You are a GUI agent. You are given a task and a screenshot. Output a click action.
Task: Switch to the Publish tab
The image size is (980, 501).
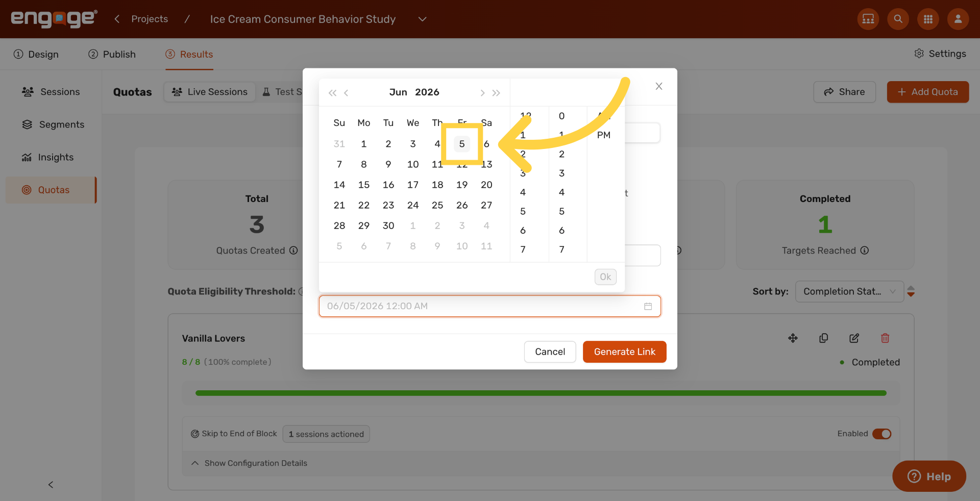[x=112, y=54]
